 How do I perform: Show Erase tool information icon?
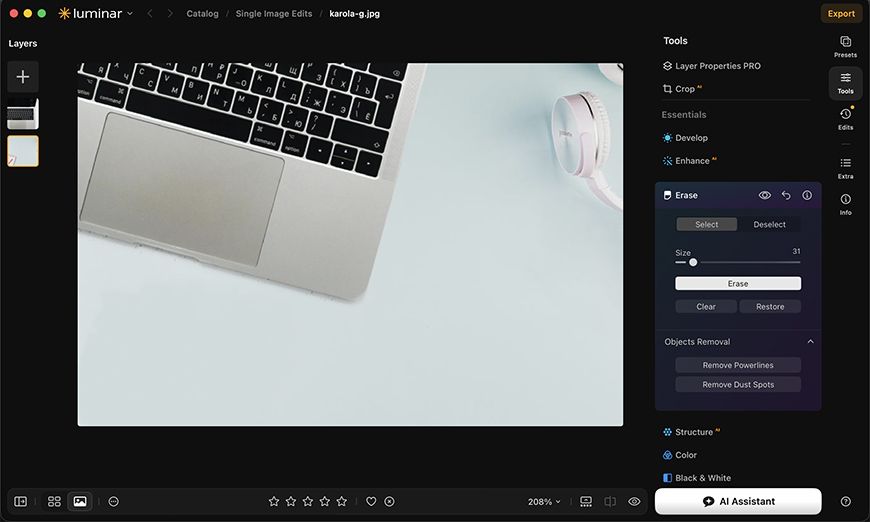(807, 195)
